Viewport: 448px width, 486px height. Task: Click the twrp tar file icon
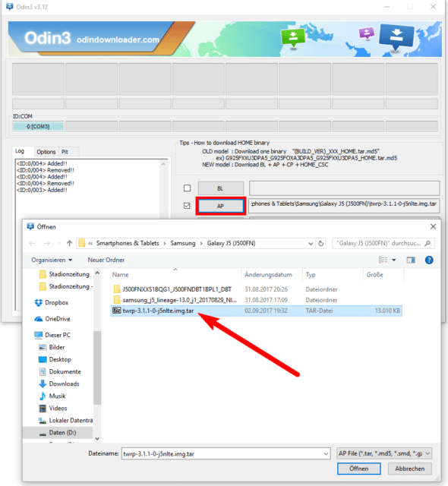tap(116, 311)
